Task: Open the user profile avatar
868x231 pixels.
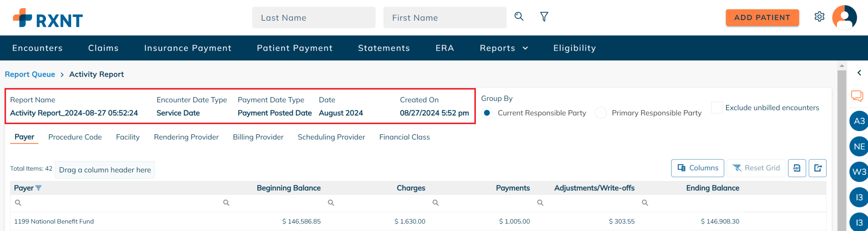Action: tap(844, 17)
